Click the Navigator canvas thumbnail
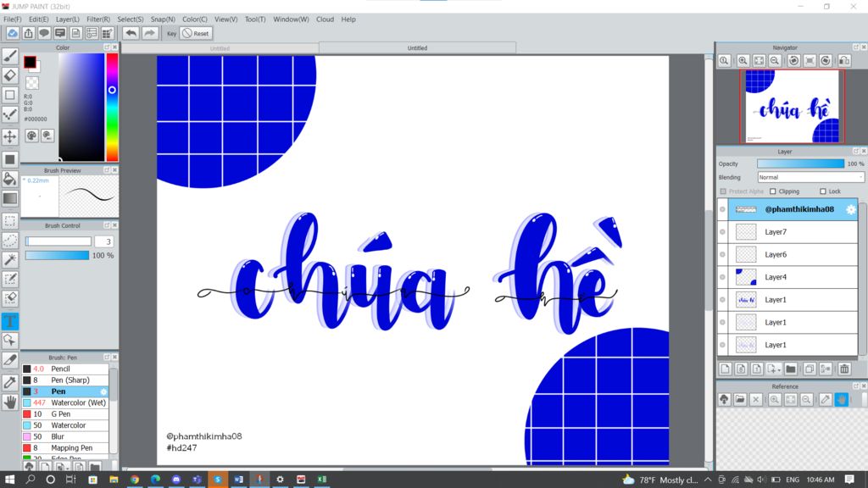The height and width of the screenshot is (488, 868). (793, 106)
